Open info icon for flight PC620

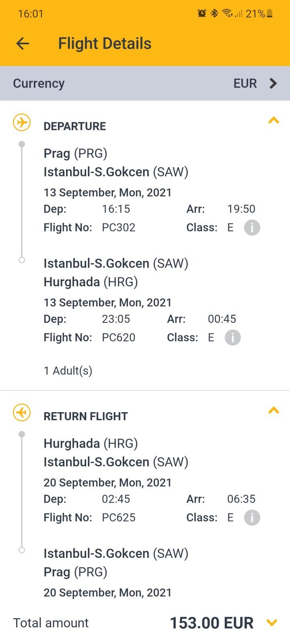pos(233,338)
